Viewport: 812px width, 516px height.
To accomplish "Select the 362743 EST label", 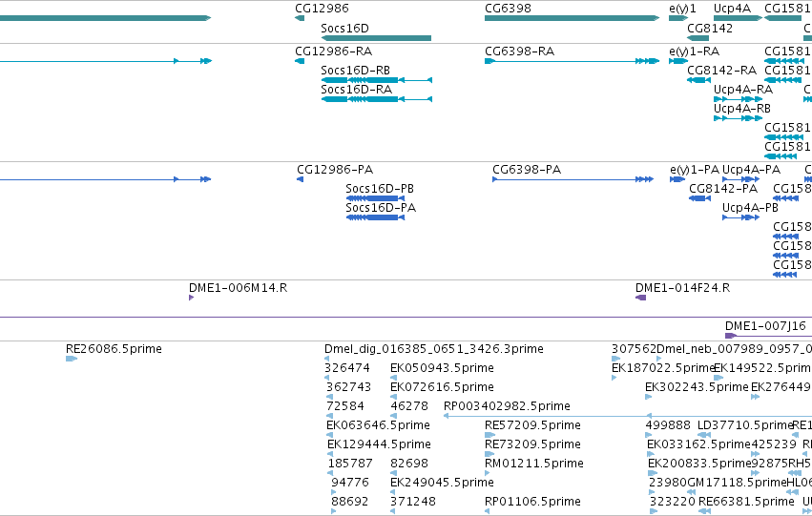I will (x=348, y=387).
